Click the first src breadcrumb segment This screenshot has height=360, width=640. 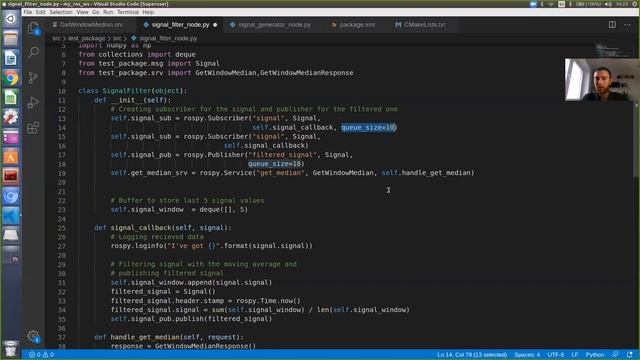pyautogui.click(x=56, y=38)
